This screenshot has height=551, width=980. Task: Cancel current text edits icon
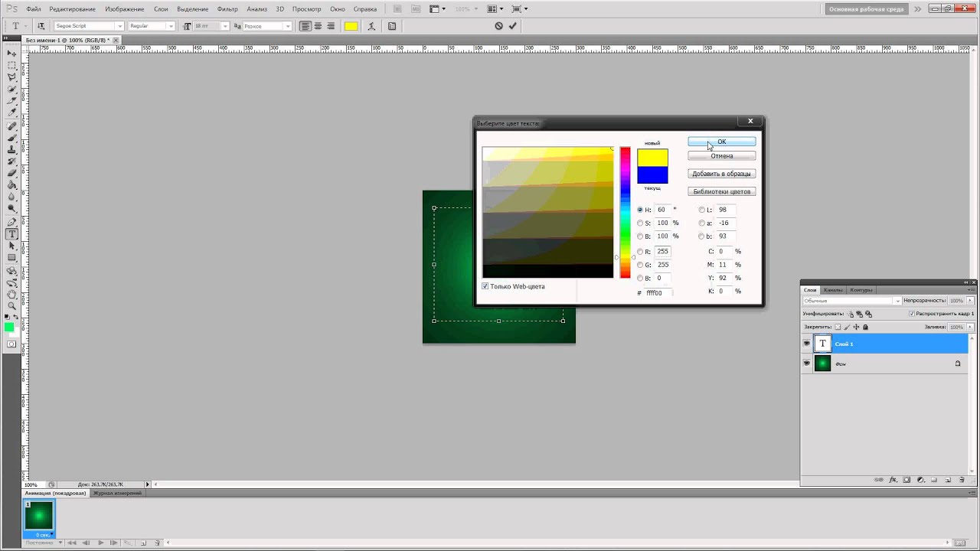click(498, 26)
